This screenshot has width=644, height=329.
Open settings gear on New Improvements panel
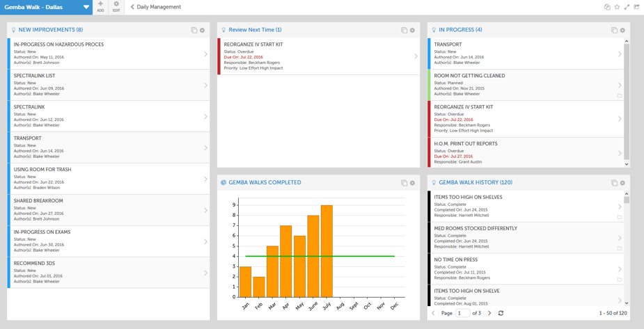(202, 30)
